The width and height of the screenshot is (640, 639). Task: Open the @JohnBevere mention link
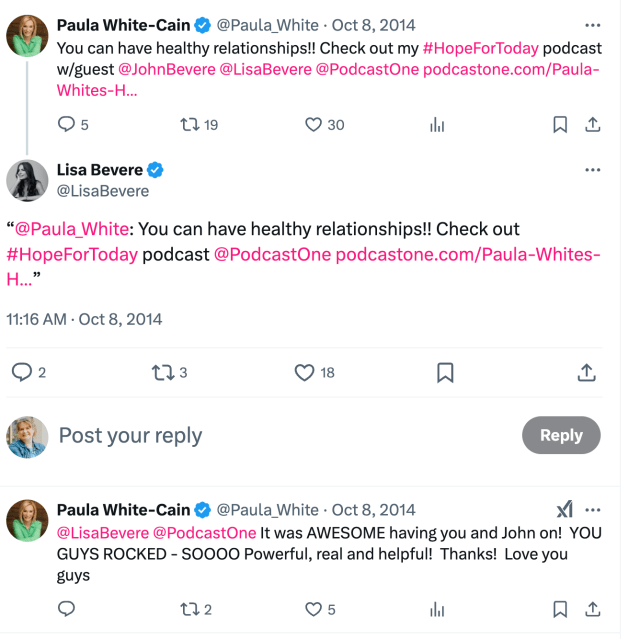tap(164, 69)
